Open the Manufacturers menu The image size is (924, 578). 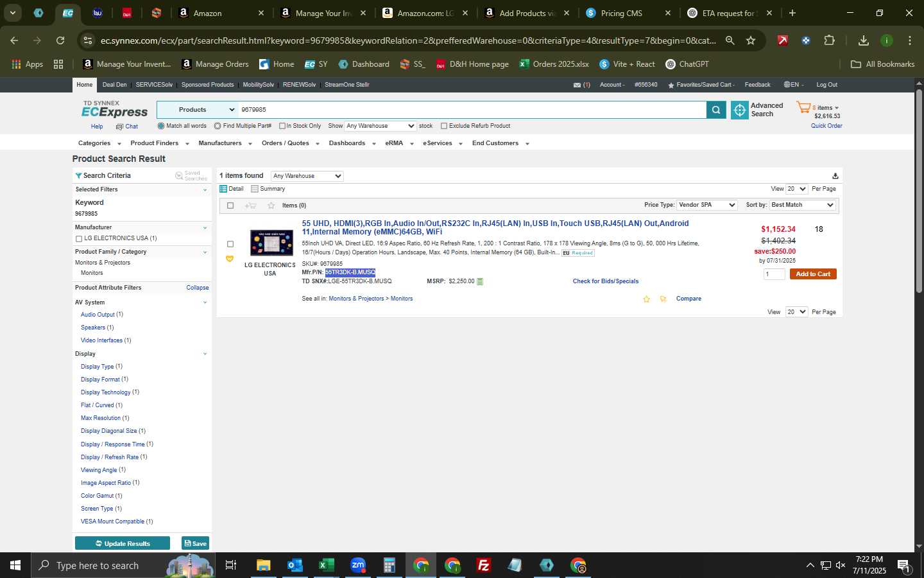pos(225,143)
